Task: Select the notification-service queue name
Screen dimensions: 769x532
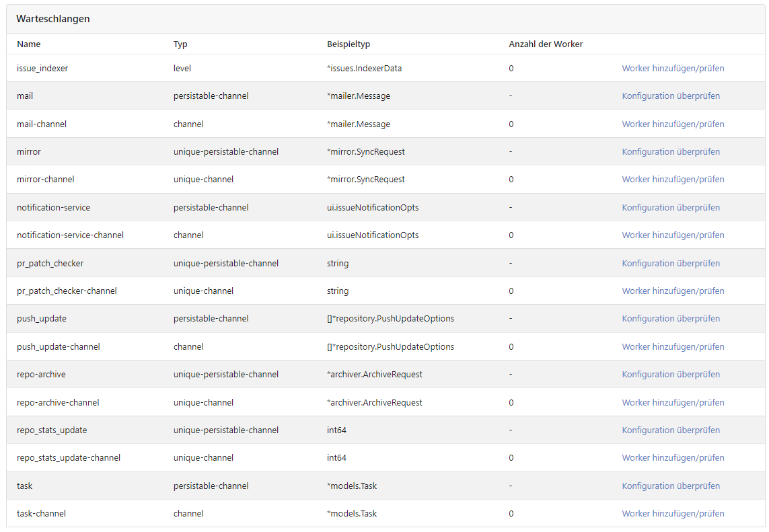Action: (53, 207)
